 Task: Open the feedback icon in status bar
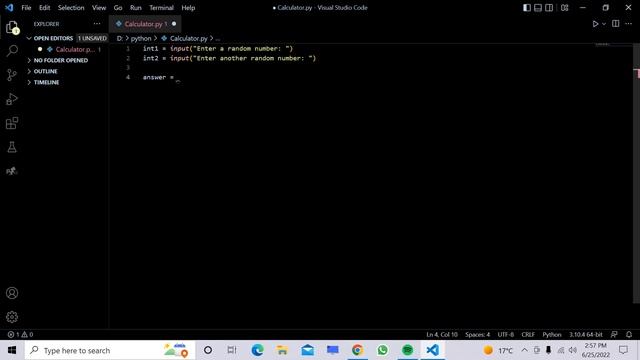[614, 334]
